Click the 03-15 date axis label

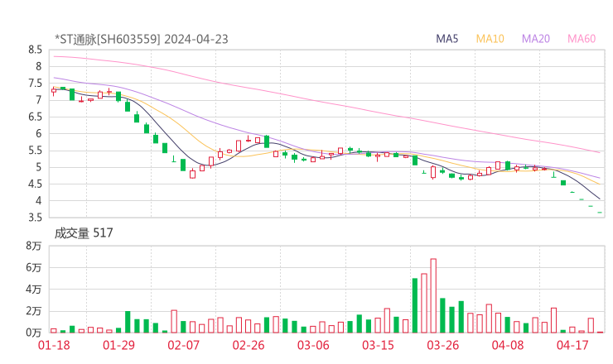point(378,345)
